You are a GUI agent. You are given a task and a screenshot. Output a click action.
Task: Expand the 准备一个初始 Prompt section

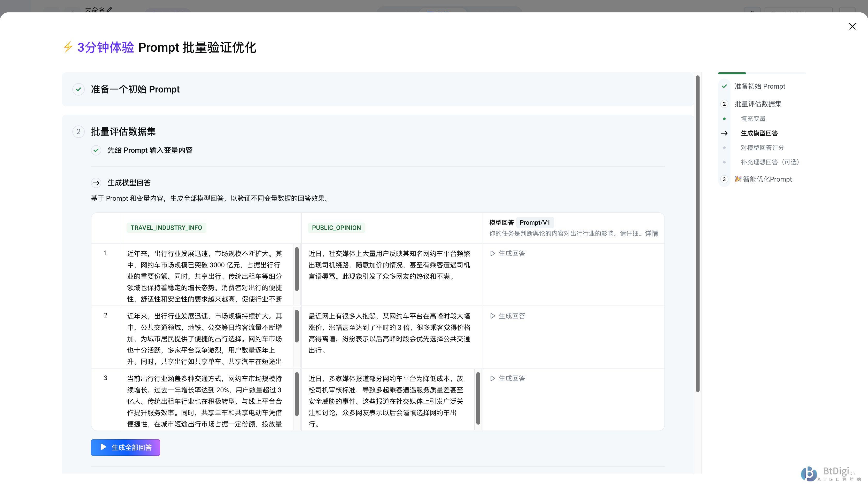(x=378, y=89)
